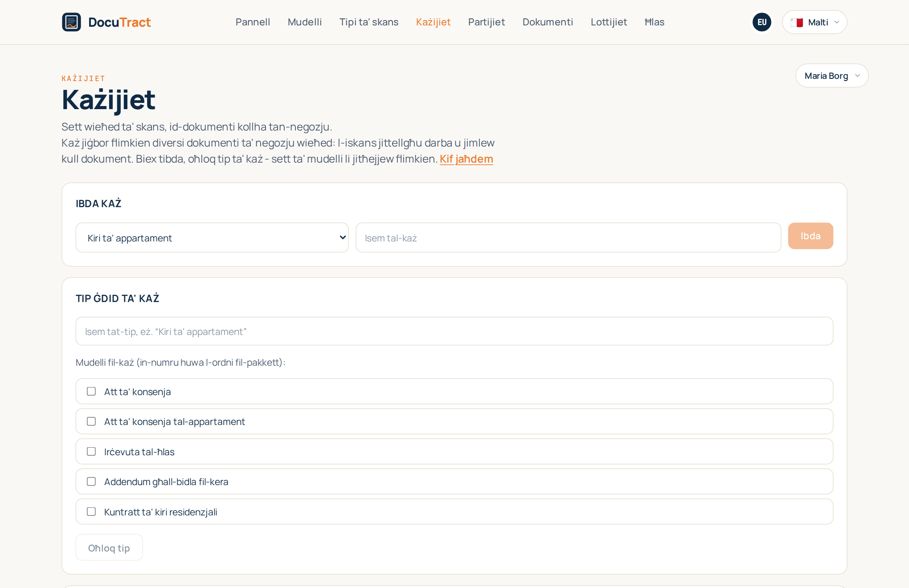Open the EU region badge
Image resolution: width=909 pixels, height=588 pixels.
[762, 22]
